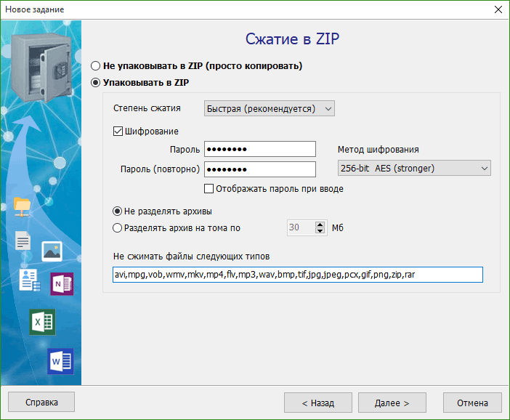Go back with '< Назад' button
Image resolution: width=510 pixels, height=420 pixels.
click(318, 403)
